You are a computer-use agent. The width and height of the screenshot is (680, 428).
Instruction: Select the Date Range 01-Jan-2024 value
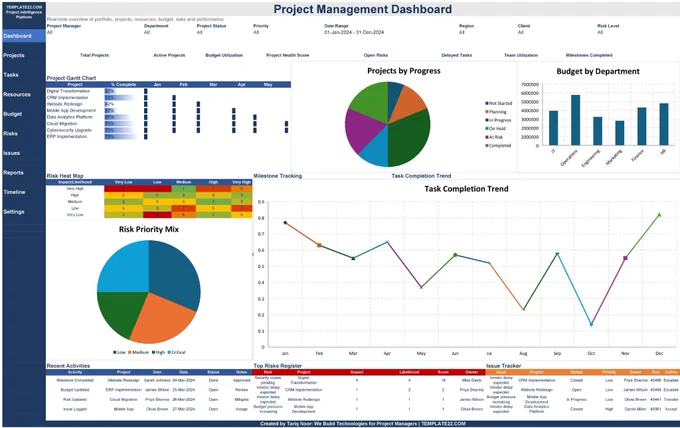pos(354,32)
